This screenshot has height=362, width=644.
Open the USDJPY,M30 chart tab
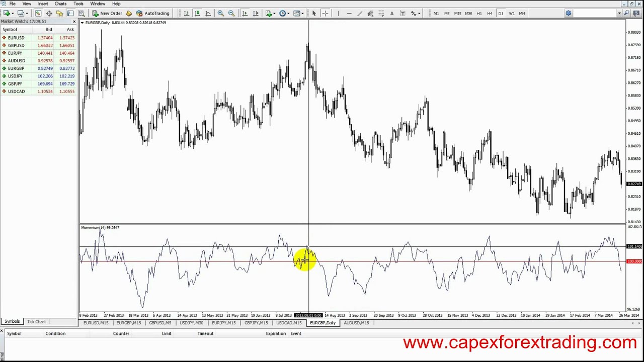(x=191, y=323)
